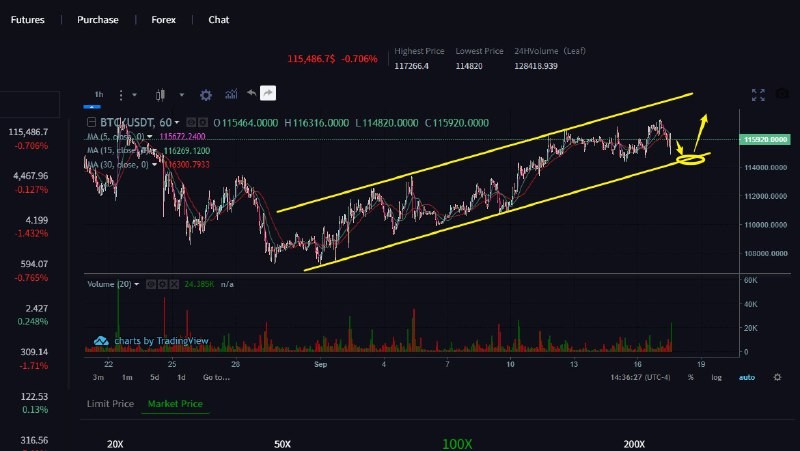Select candlestick chart style icon
This screenshot has height=451, width=800.
[x=159, y=94]
